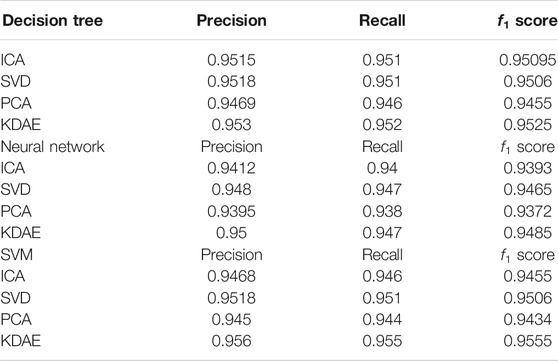
Task: Click the KDAE precision value 0.956
Action: (231, 341)
